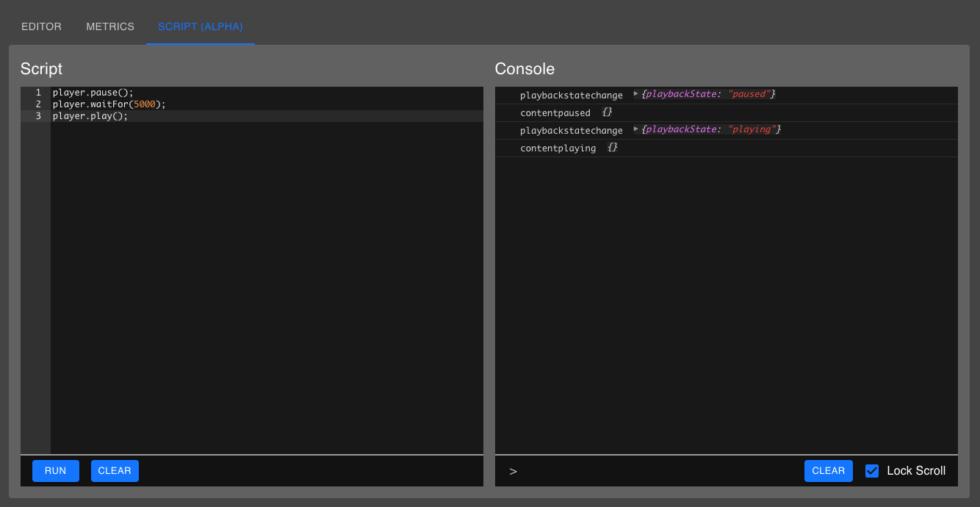Image resolution: width=980 pixels, height=507 pixels.
Task: Place cursor on the player.play(); line
Action: point(90,115)
